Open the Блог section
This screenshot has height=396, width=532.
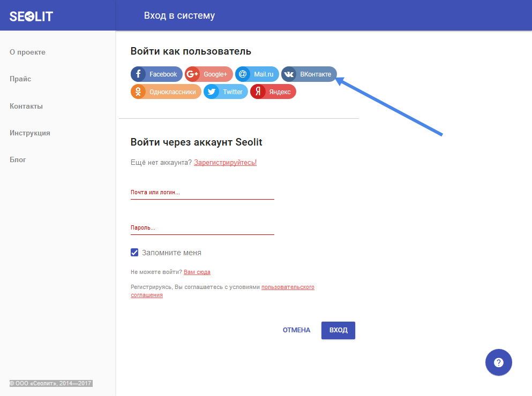pos(18,159)
